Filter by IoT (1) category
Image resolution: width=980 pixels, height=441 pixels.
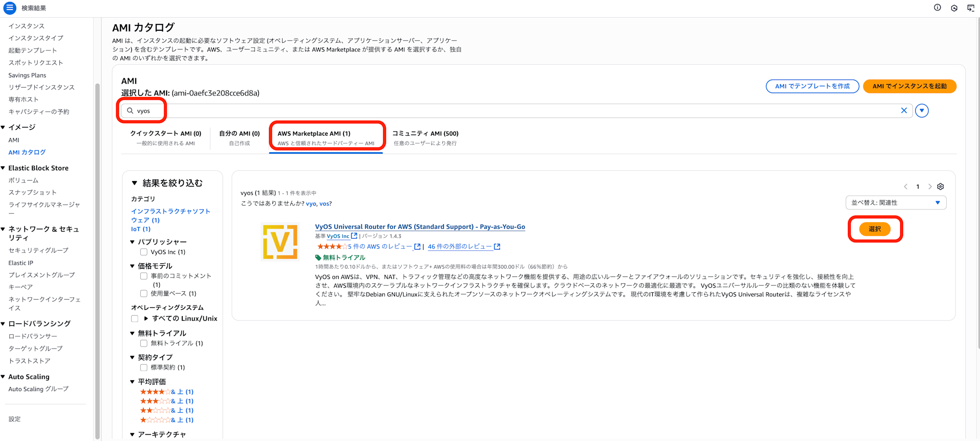(141, 229)
